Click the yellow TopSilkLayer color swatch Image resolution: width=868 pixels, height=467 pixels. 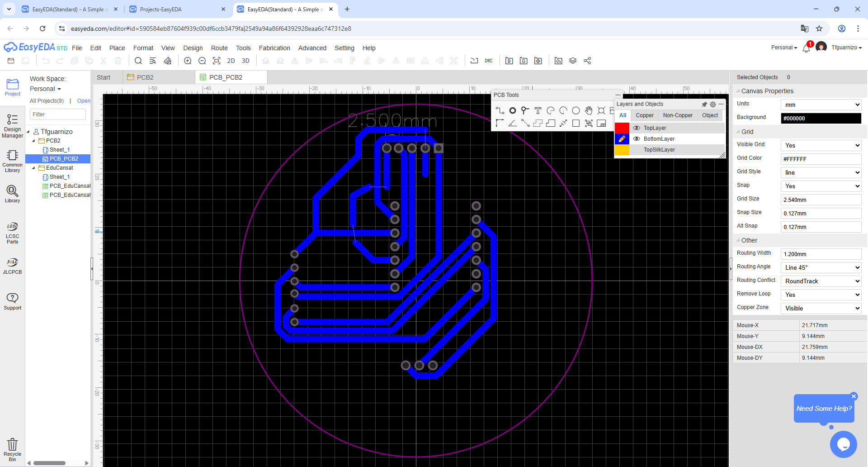(622, 150)
